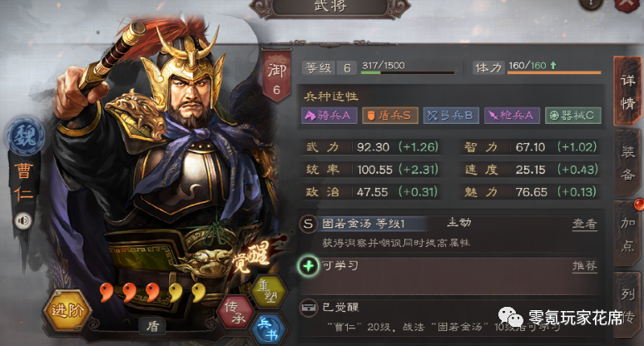Click the level experience progress bar

(408, 72)
